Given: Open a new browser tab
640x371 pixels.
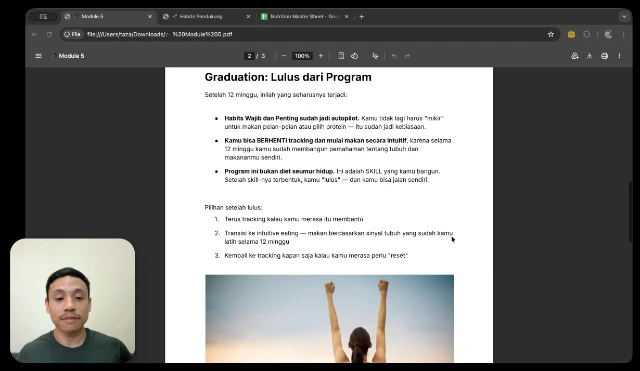Looking at the screenshot, I should [361, 17].
